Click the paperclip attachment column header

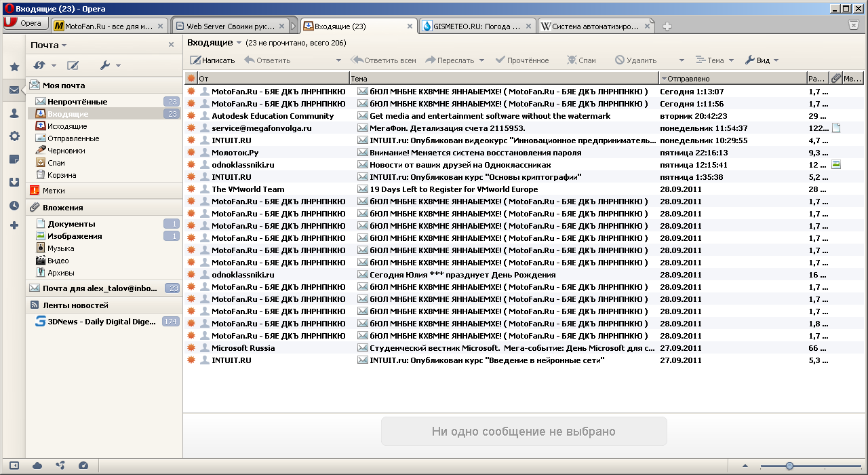pos(836,79)
